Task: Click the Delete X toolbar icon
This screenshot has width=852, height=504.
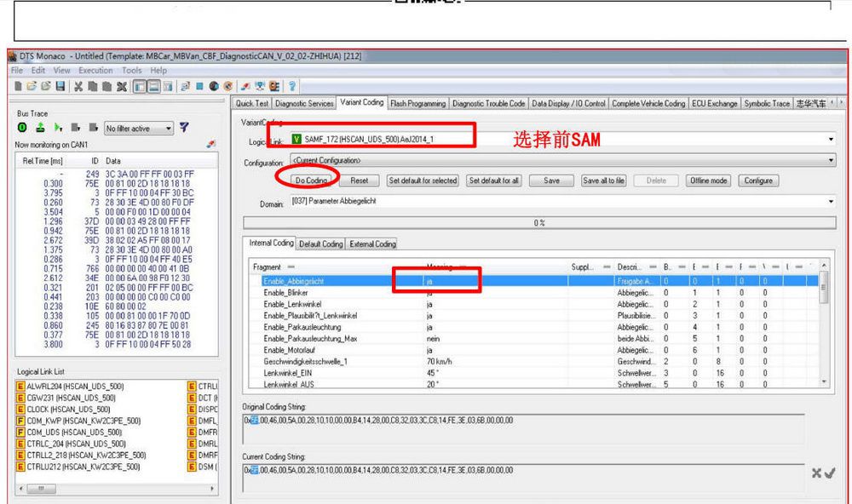Action: [122, 86]
